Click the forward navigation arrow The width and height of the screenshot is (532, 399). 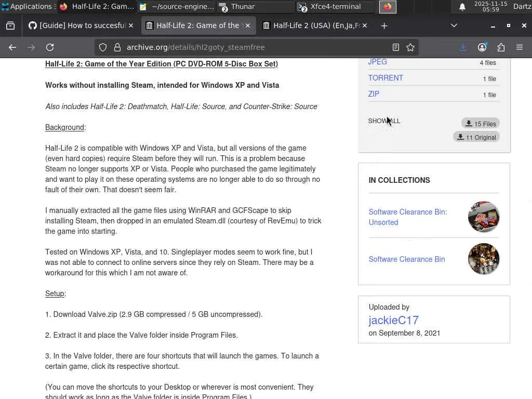(x=31, y=47)
